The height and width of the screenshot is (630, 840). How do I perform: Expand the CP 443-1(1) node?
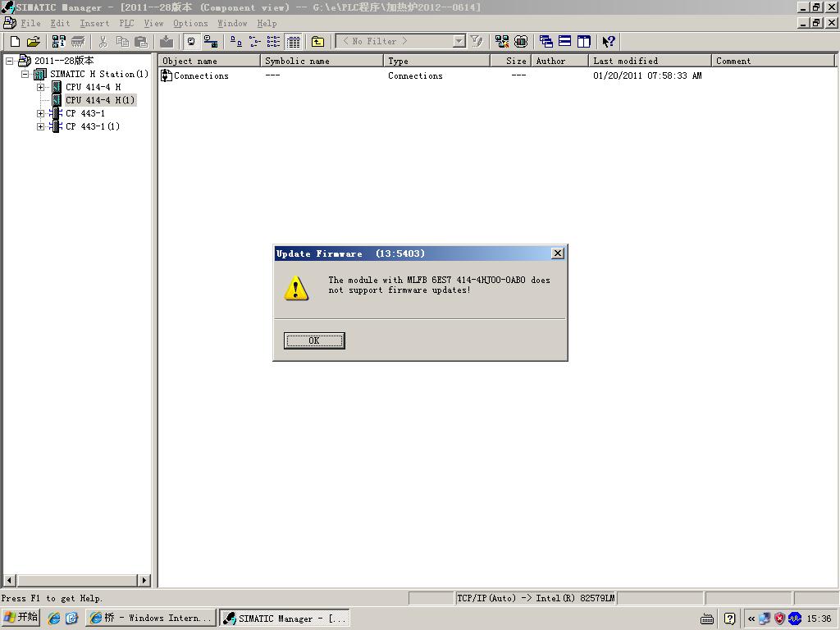[x=40, y=126]
